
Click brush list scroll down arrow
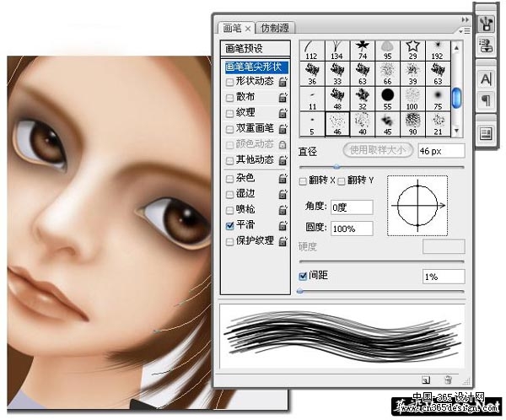[456, 131]
